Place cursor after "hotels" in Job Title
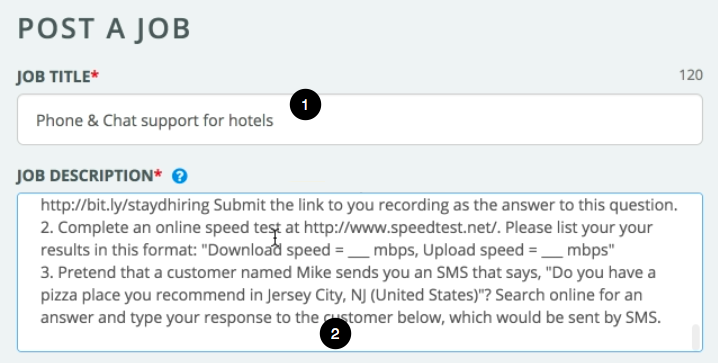Screen dimensions: 718x363 pyautogui.click(x=274, y=120)
